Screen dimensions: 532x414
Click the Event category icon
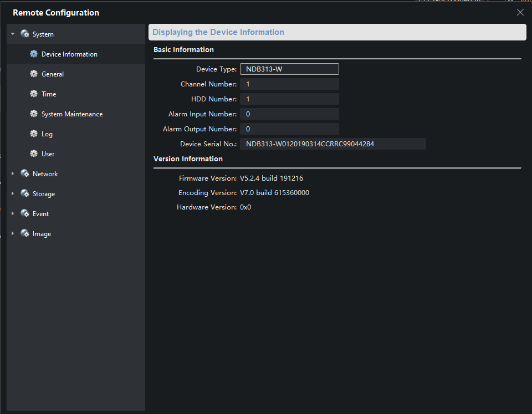click(x=25, y=214)
